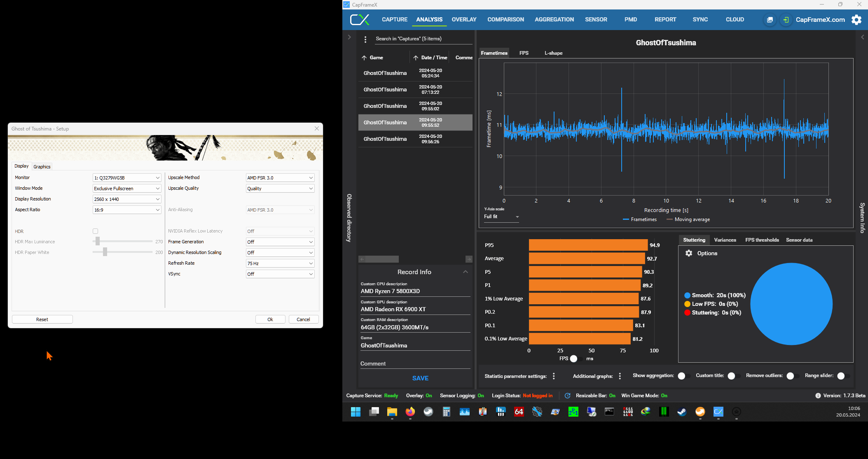Open CapFrameX settings gear icon
The height and width of the screenshot is (459, 868).
pos(856,20)
